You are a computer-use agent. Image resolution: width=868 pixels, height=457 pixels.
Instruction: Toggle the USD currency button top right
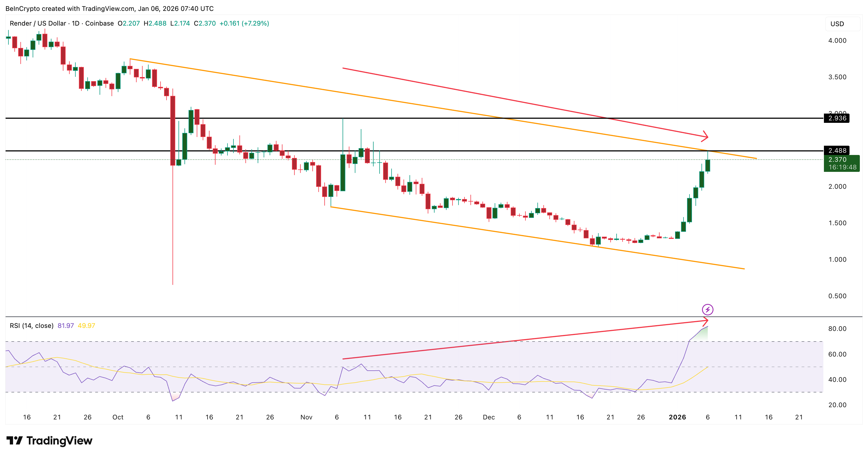839,24
